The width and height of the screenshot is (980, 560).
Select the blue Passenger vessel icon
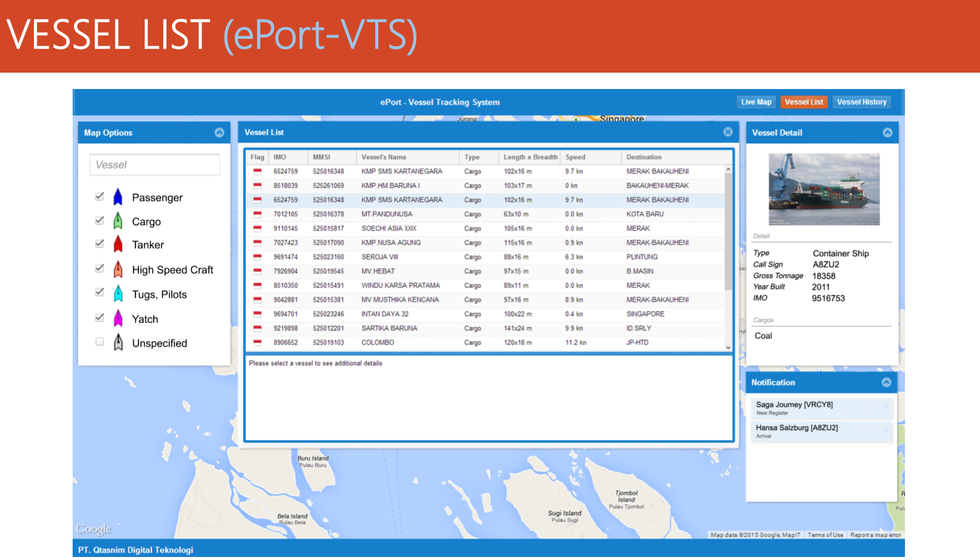coord(118,197)
